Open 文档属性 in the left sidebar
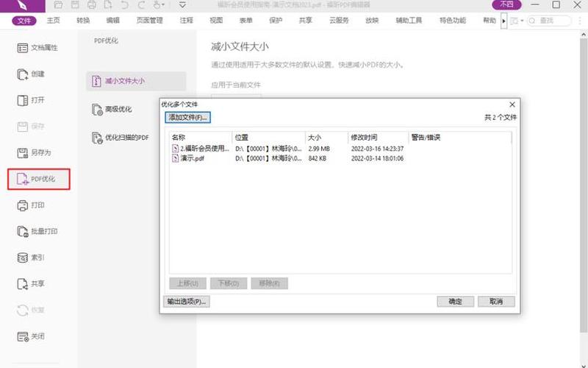 point(37,48)
